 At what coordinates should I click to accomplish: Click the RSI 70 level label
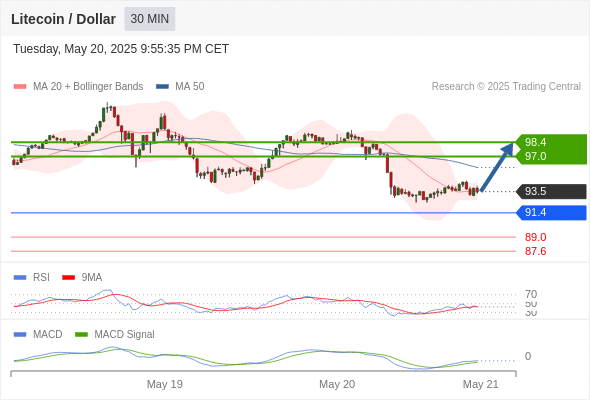tap(531, 294)
